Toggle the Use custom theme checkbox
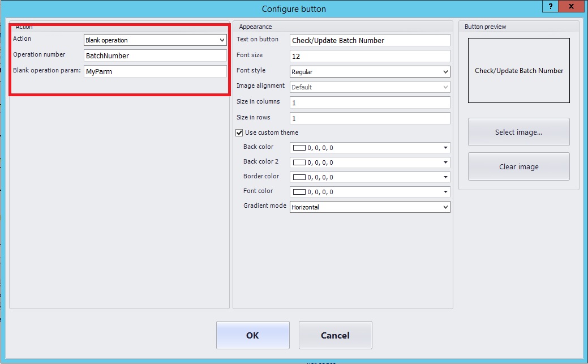The height and width of the screenshot is (364, 588). tap(239, 132)
